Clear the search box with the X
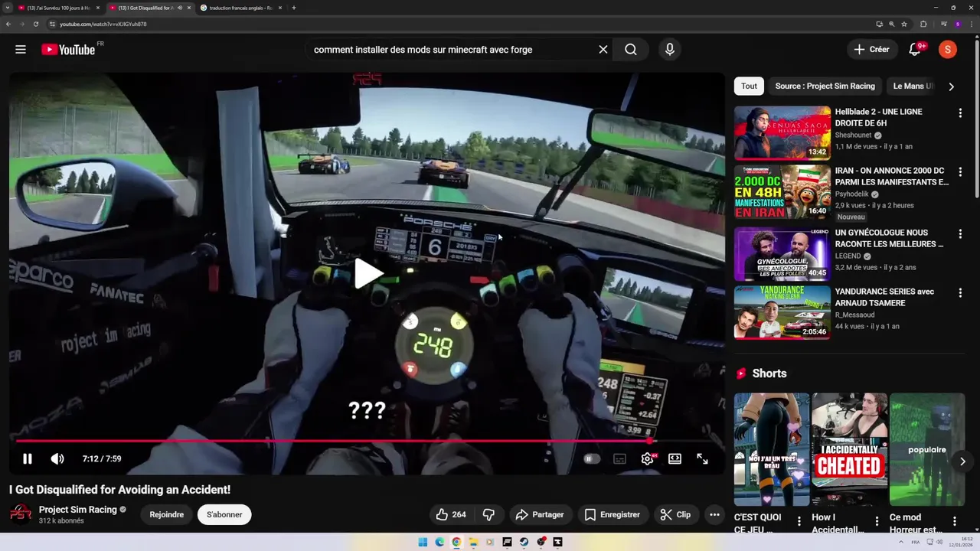 click(x=603, y=50)
